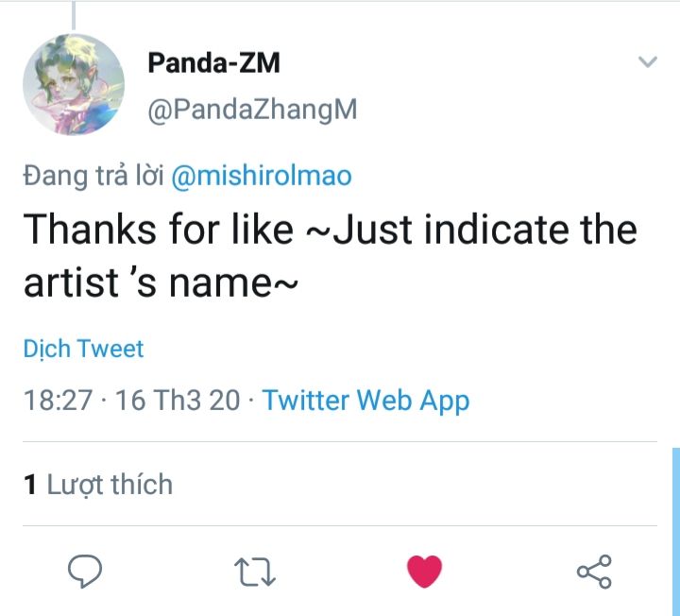Open the Twitter Web App source link
The width and height of the screenshot is (680, 616).
click(x=365, y=400)
